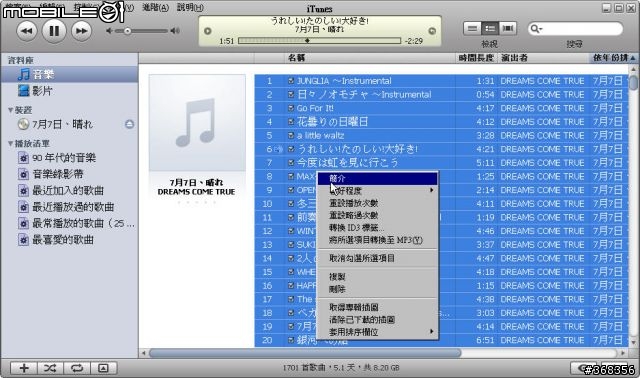Screen dimensions: 640x378
Task: Click the vertical scrollbar down arrow
Action: point(633,342)
